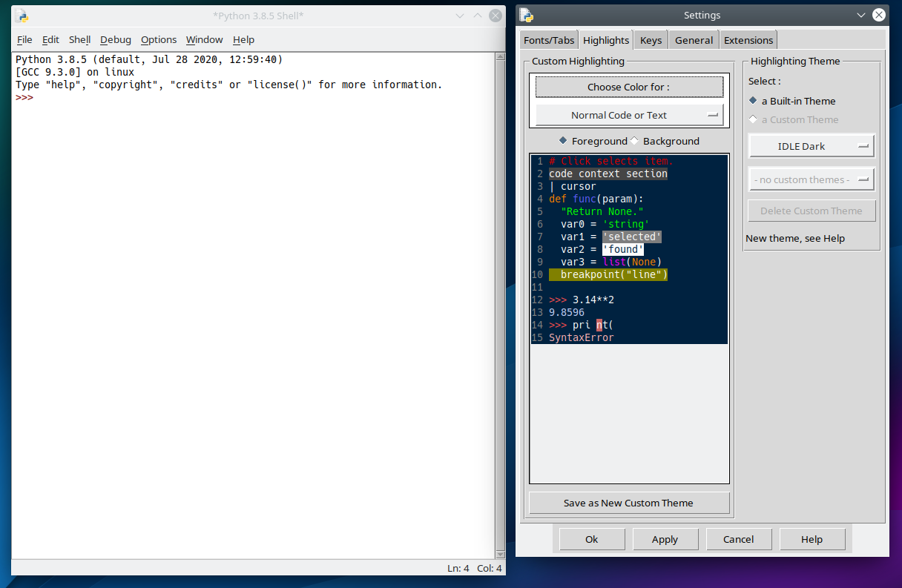The image size is (902, 588).
Task: Switch to the General tab
Action: [694, 40]
